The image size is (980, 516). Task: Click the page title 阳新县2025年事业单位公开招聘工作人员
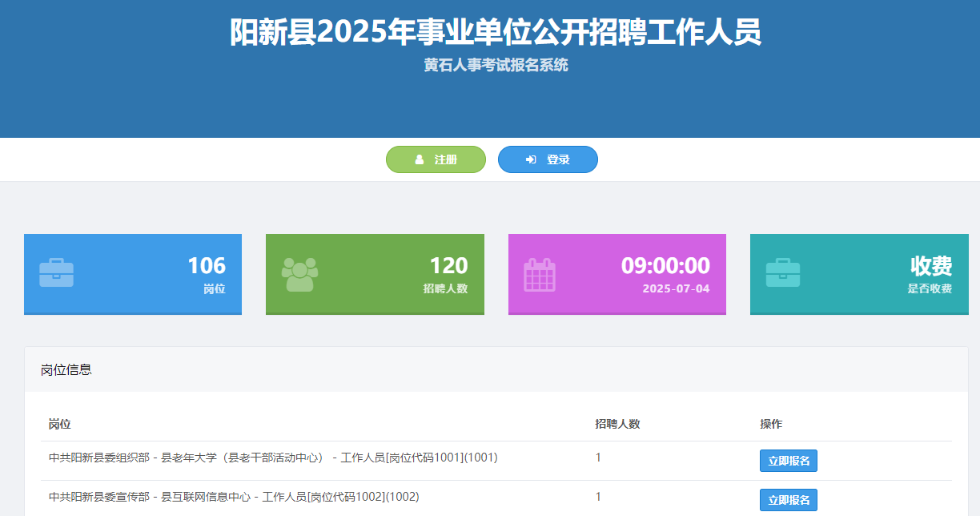tap(496, 32)
